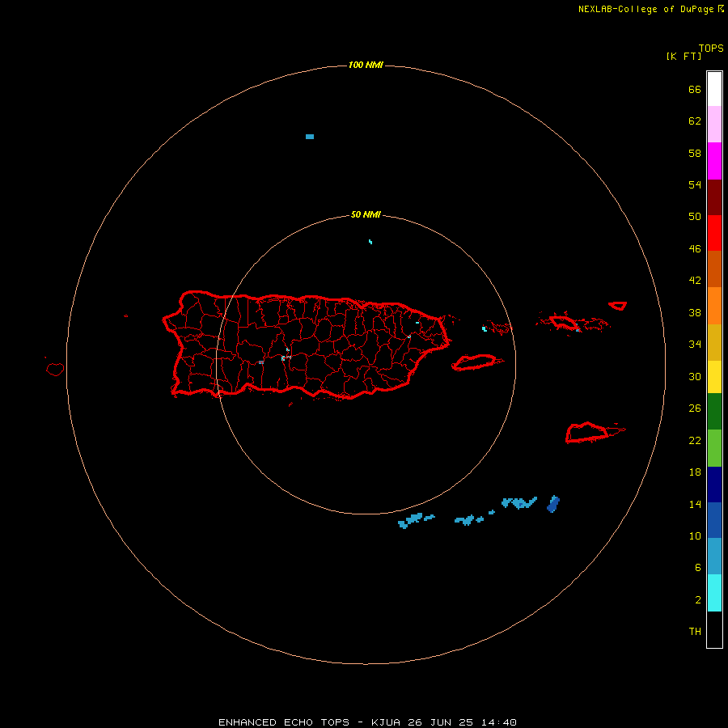Image resolution: width=728 pixels, height=728 pixels.
Task: Choose the bright red legend band
Action: [714, 233]
